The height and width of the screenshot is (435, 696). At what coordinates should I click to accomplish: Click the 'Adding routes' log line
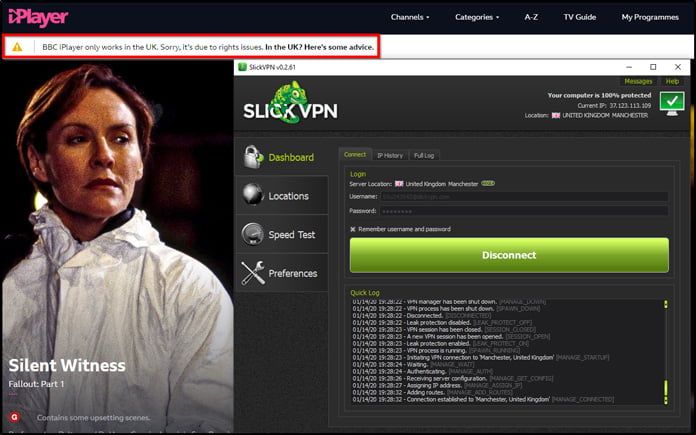pyautogui.click(x=433, y=392)
